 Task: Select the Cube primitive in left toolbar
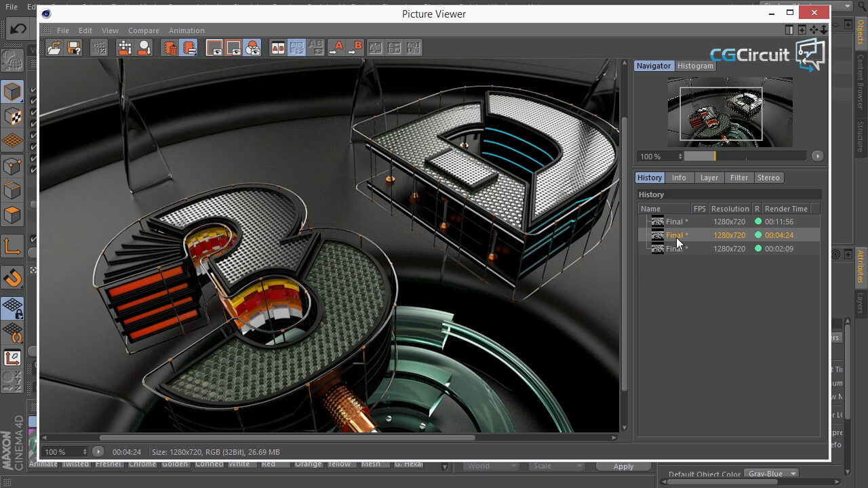(x=12, y=91)
